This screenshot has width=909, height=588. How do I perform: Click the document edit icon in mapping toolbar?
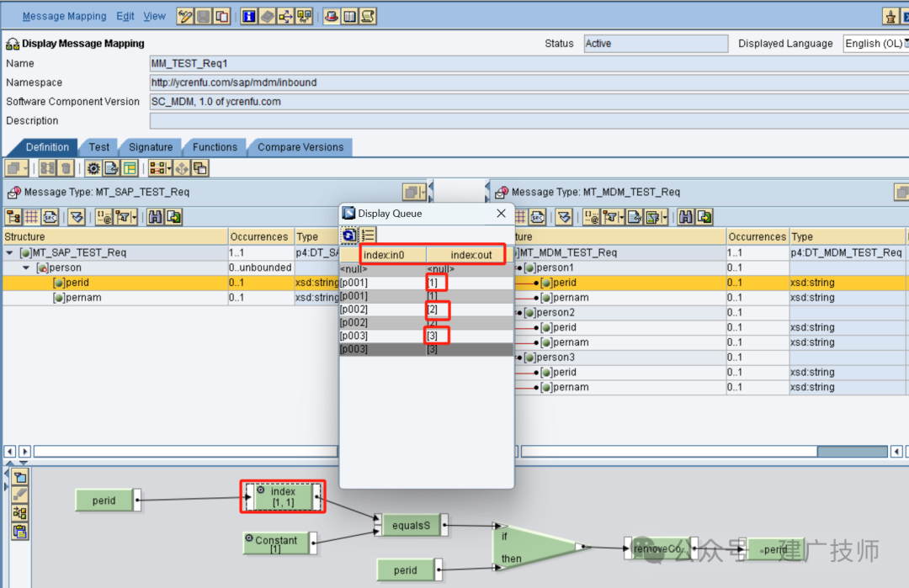pos(111,168)
